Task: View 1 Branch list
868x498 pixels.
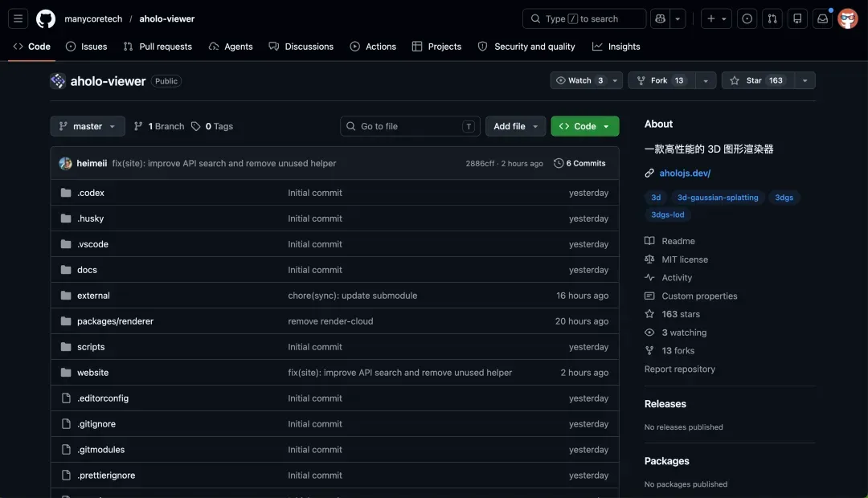Action: [x=159, y=126]
